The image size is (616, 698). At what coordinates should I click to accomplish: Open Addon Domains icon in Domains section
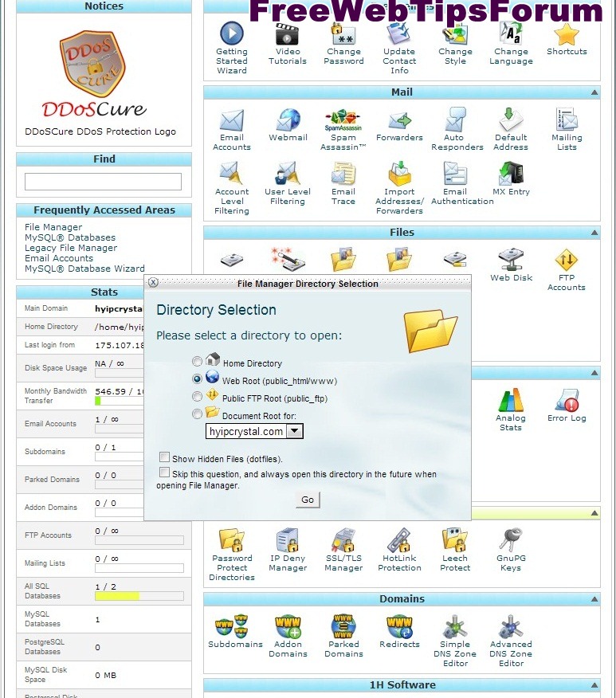[x=288, y=626]
